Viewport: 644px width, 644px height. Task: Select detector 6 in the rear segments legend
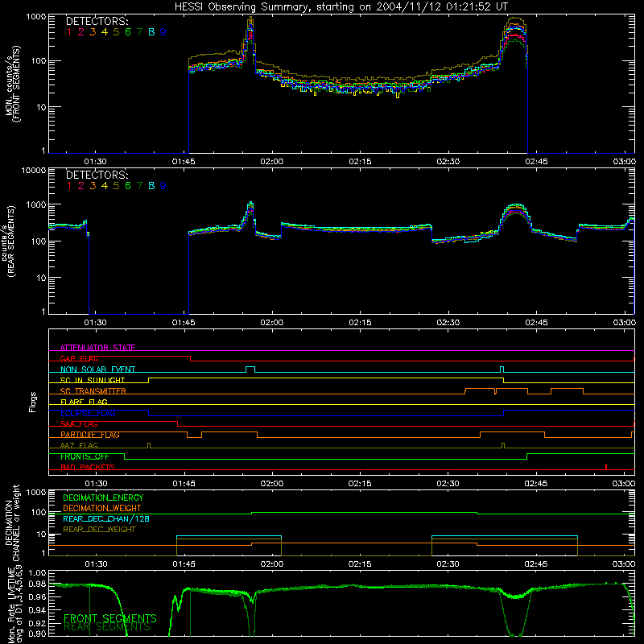coord(128,186)
